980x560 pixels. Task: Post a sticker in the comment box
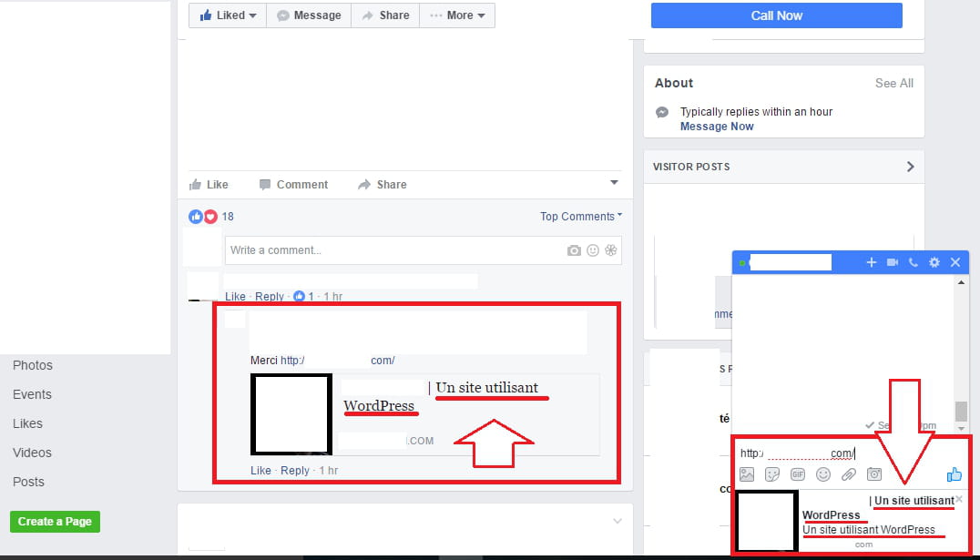tap(610, 250)
